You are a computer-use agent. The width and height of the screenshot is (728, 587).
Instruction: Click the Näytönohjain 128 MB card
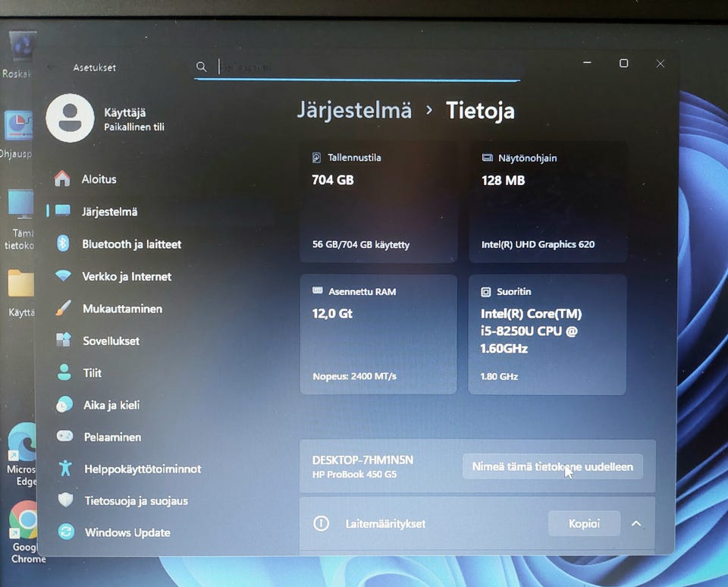click(548, 202)
